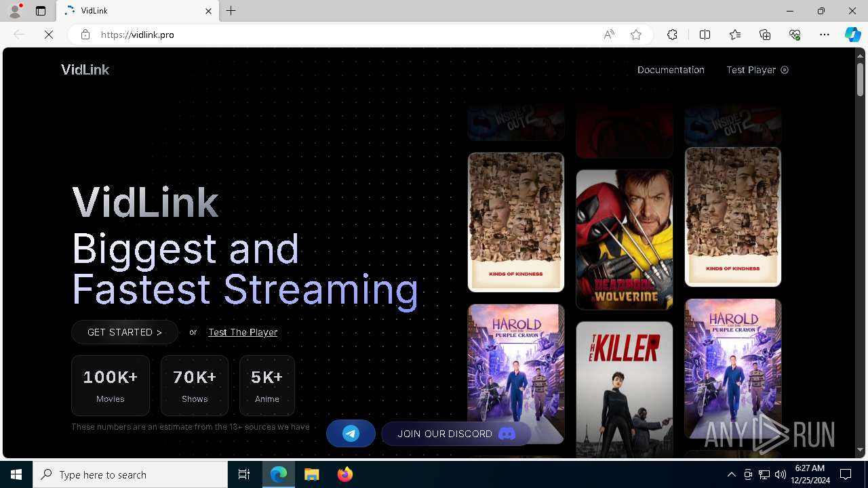Viewport: 868px width, 488px height.
Task: Open the browser profile icon
Action: pyautogui.click(x=15, y=11)
